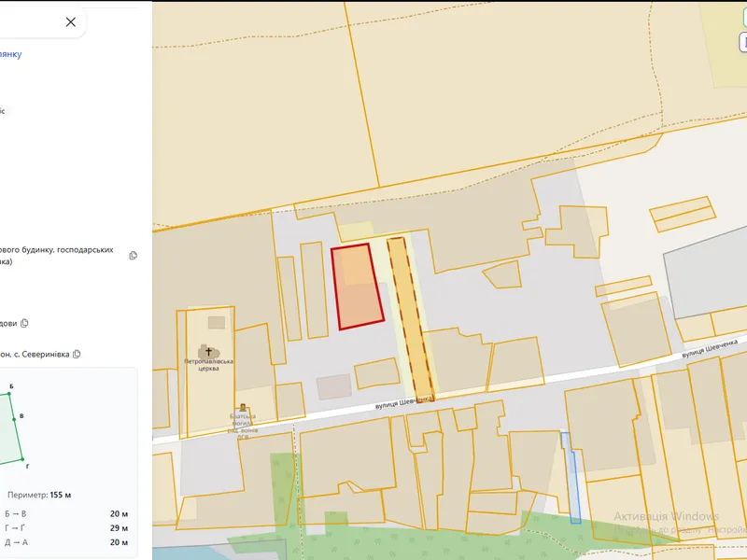Select the 'Д → А' side length row
The height and width of the screenshot is (560, 747).
click(66, 542)
